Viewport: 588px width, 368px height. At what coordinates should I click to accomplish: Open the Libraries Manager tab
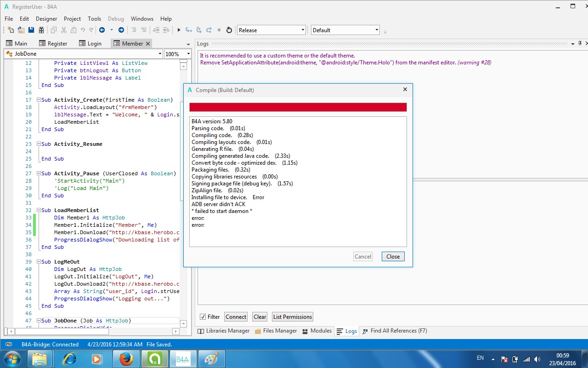pyautogui.click(x=223, y=331)
